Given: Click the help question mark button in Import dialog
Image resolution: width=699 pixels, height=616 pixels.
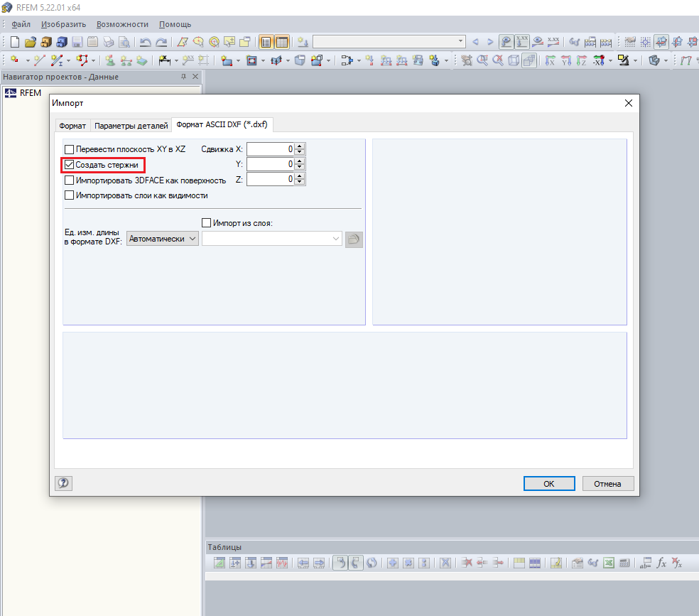Looking at the screenshot, I should [x=63, y=482].
